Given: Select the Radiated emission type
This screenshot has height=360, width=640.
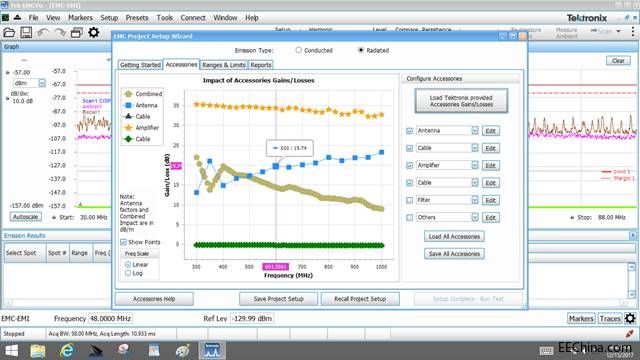Looking at the screenshot, I should click(360, 50).
